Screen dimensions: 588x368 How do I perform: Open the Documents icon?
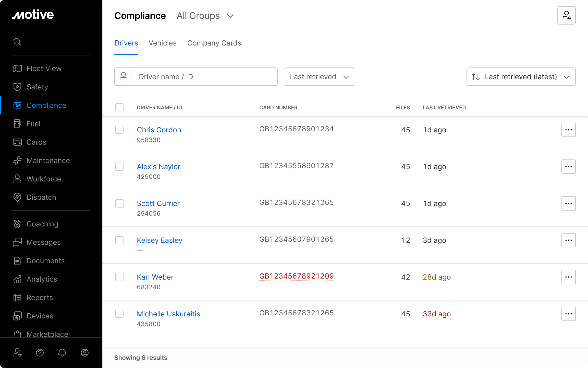(17, 261)
